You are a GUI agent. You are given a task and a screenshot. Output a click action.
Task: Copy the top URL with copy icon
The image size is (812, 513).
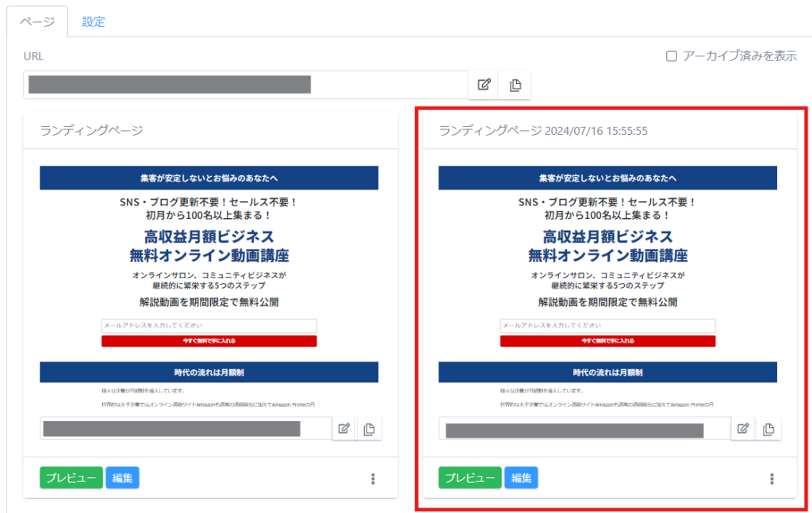515,85
